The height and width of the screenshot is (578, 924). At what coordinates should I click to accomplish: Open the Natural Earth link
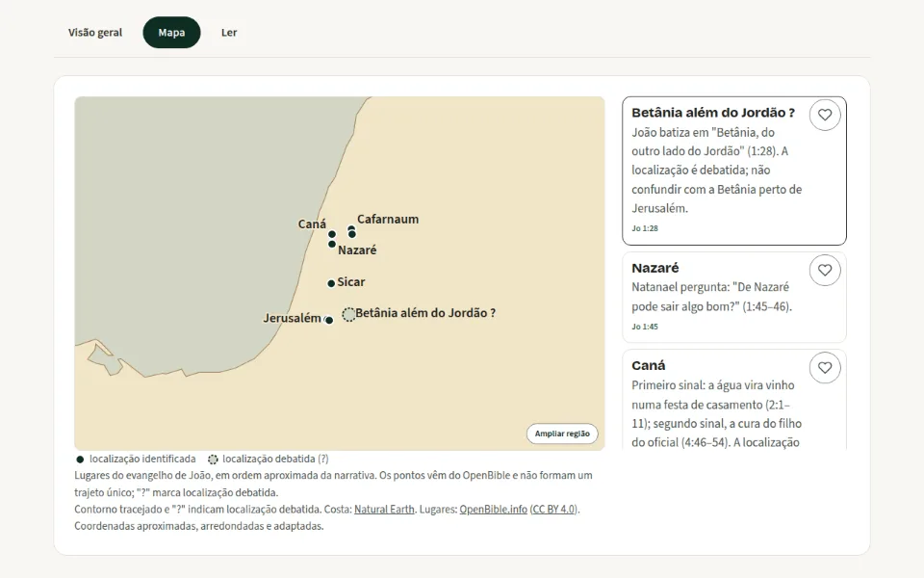(x=384, y=509)
